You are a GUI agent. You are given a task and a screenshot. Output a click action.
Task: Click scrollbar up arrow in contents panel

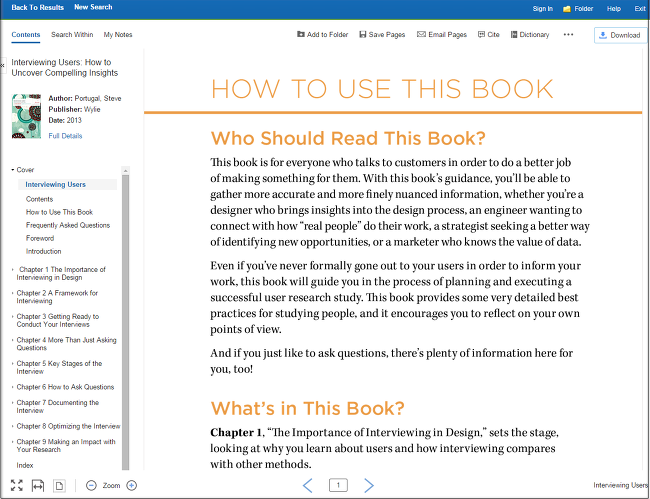click(126, 170)
